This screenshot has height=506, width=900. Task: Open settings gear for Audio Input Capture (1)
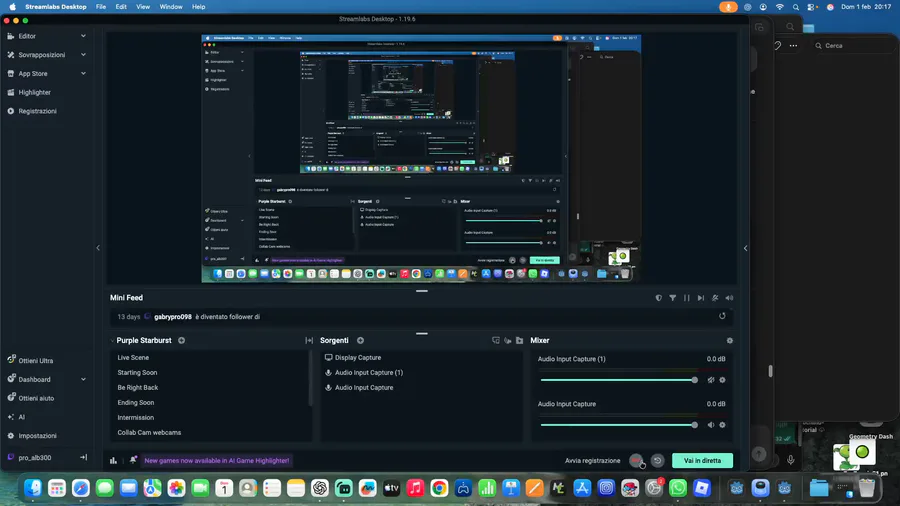click(x=723, y=380)
